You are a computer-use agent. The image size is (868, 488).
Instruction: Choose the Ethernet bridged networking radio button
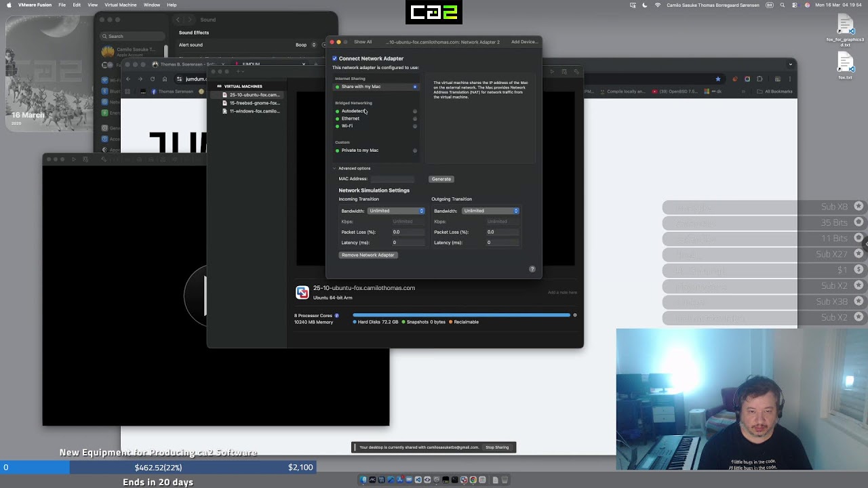click(415, 119)
